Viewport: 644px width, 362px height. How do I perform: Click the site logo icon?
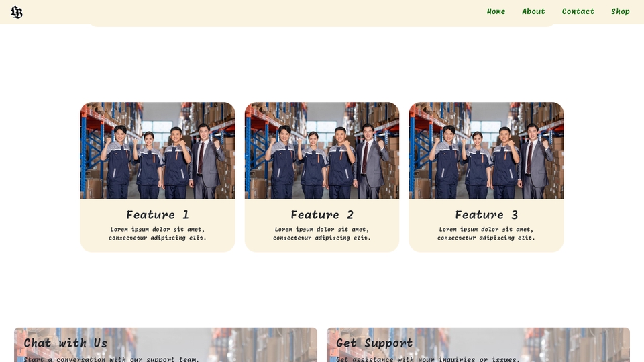pos(16,12)
